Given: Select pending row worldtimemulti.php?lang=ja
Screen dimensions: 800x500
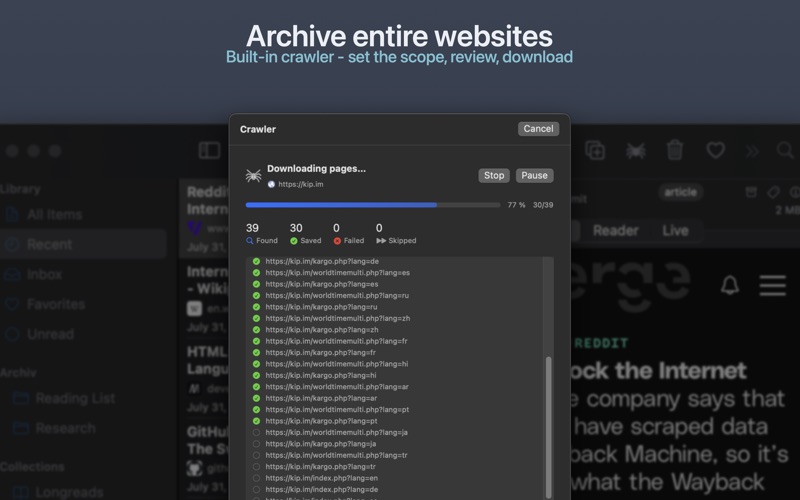Looking at the screenshot, I should 394,432.
